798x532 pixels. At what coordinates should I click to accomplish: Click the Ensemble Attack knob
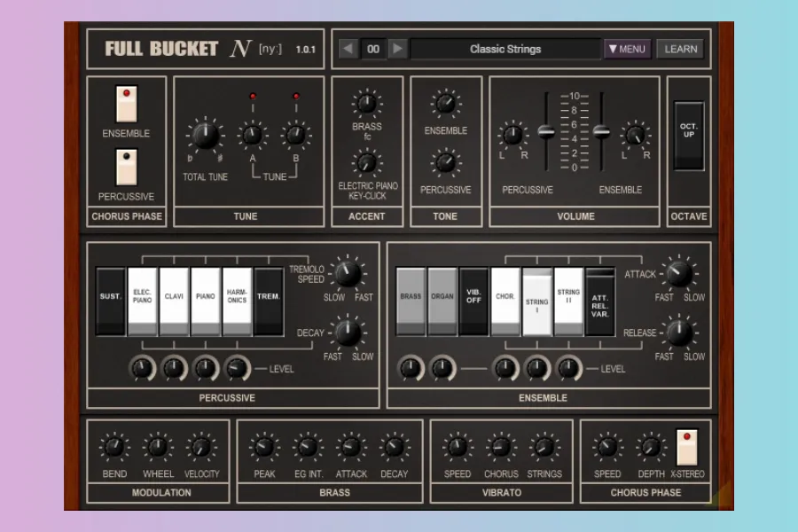coord(678,274)
